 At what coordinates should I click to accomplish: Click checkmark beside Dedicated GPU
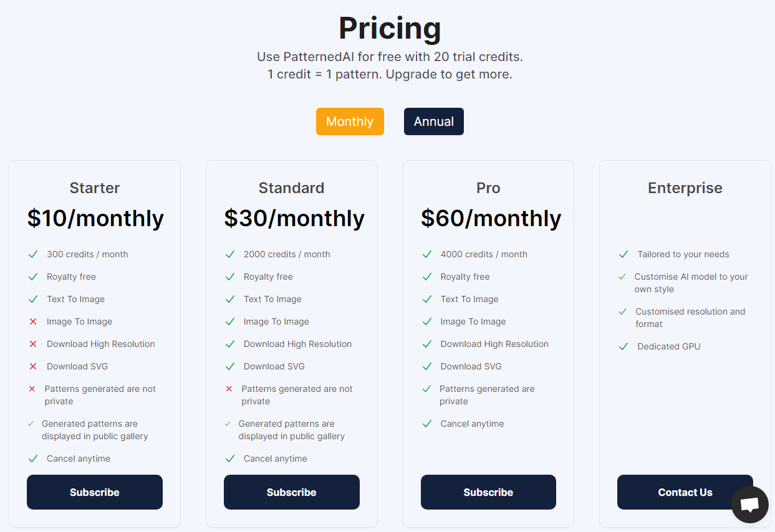pos(623,346)
